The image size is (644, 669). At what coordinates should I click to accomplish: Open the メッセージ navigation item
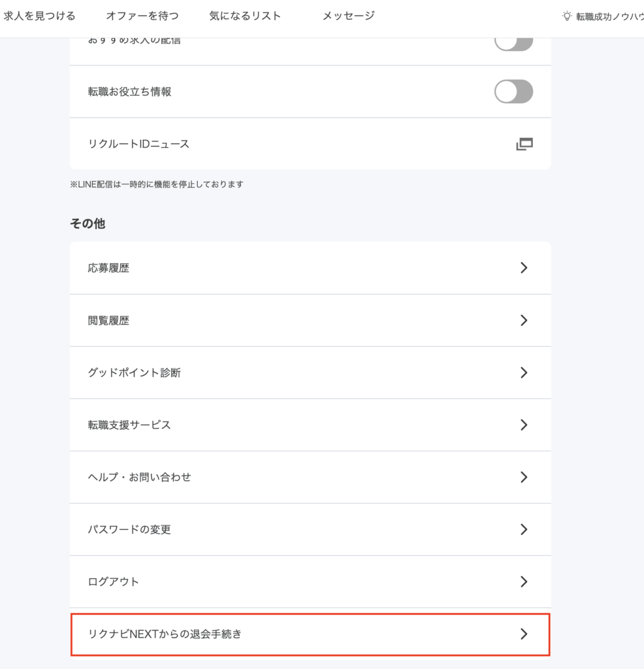coord(348,16)
